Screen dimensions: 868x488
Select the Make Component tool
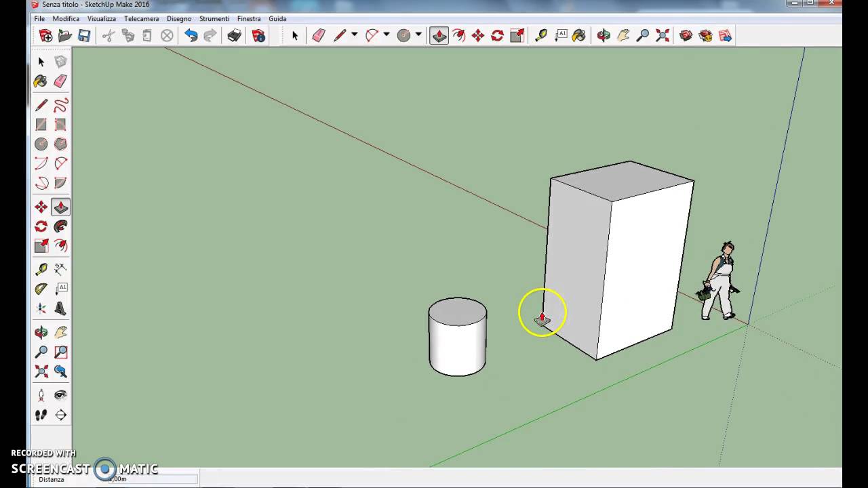(x=60, y=62)
